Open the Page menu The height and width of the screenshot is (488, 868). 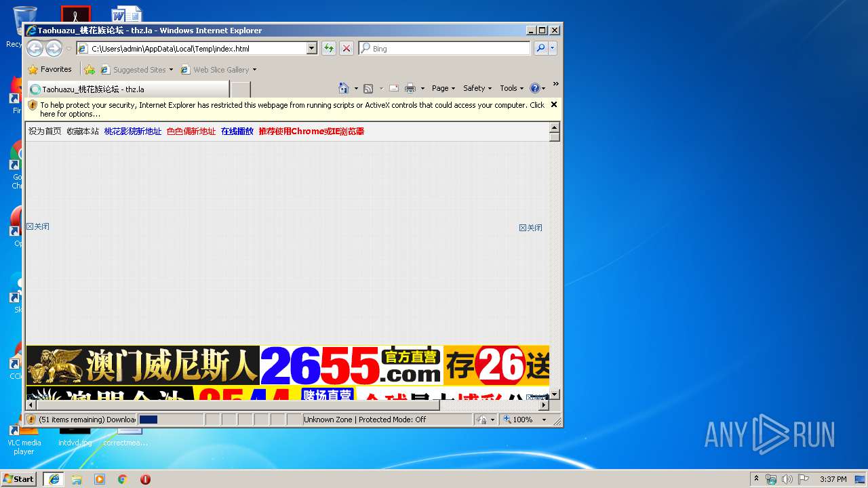coord(443,88)
